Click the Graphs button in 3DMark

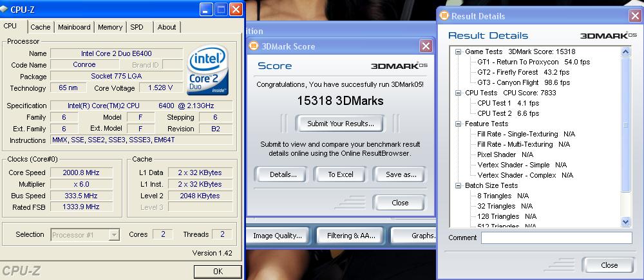[413, 236]
